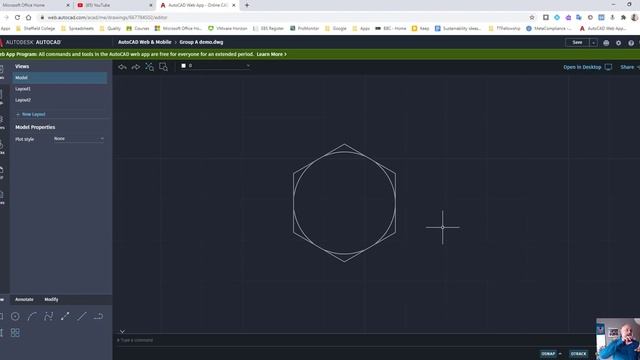Expand OSNAP settings arrow

coord(560,354)
